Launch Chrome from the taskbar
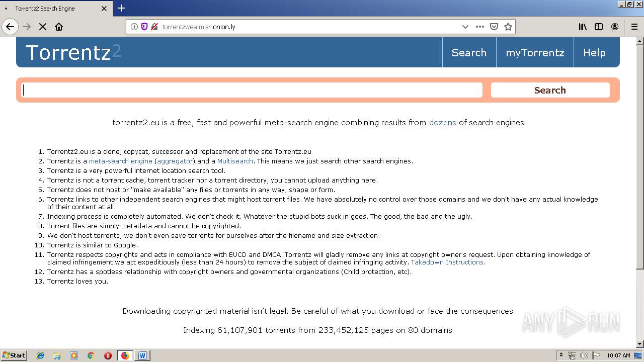644x362 pixels. coord(91,355)
